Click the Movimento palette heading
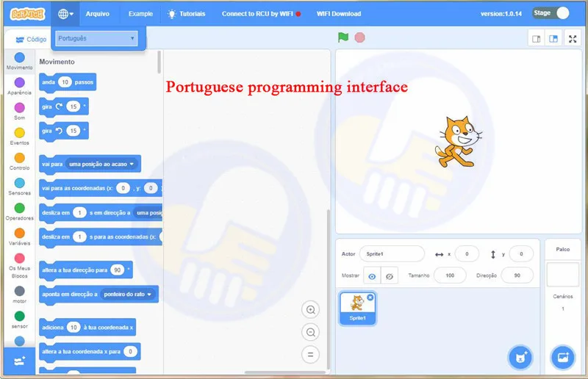The image size is (588, 379). pyautogui.click(x=57, y=62)
